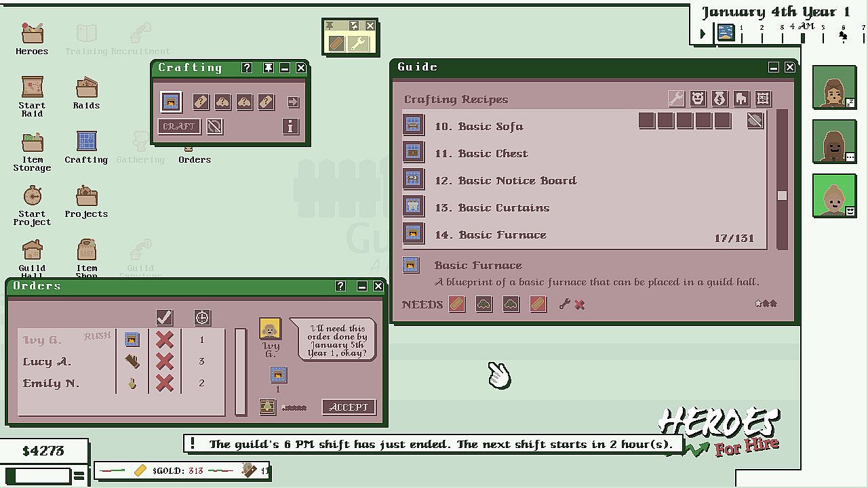Click the greyed-out Gathering desktop icon
The width and height of the screenshot is (868, 488).
pyautogui.click(x=140, y=147)
